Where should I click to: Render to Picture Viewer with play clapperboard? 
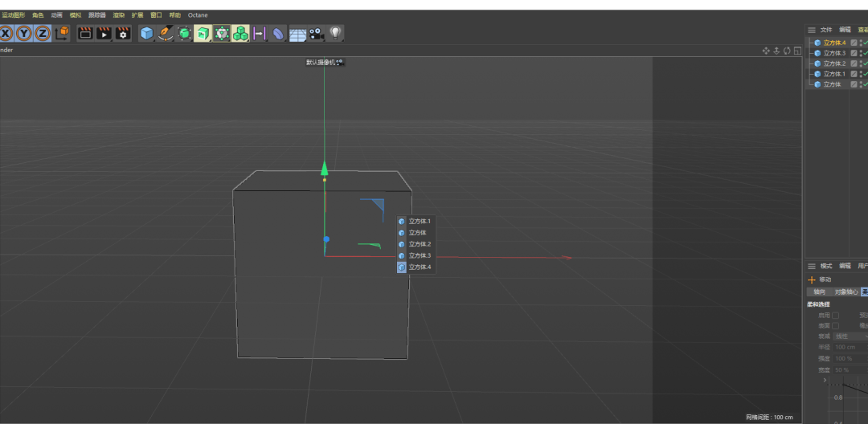[x=104, y=34]
